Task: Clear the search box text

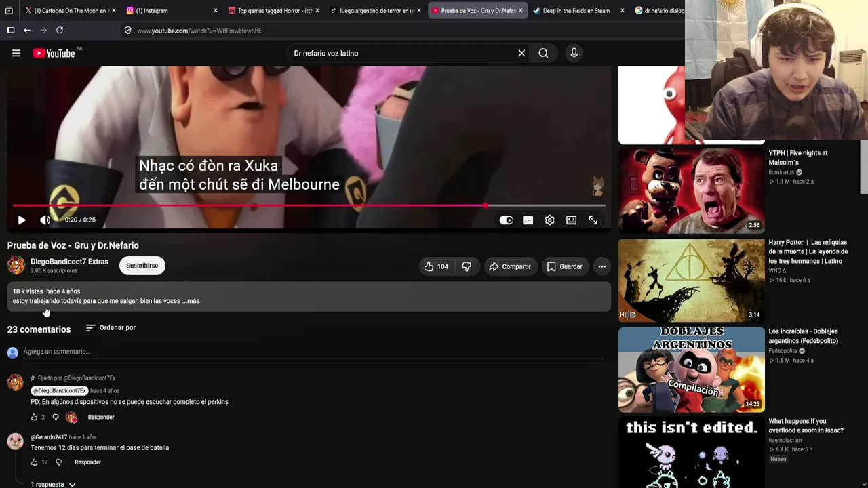Action: (521, 53)
